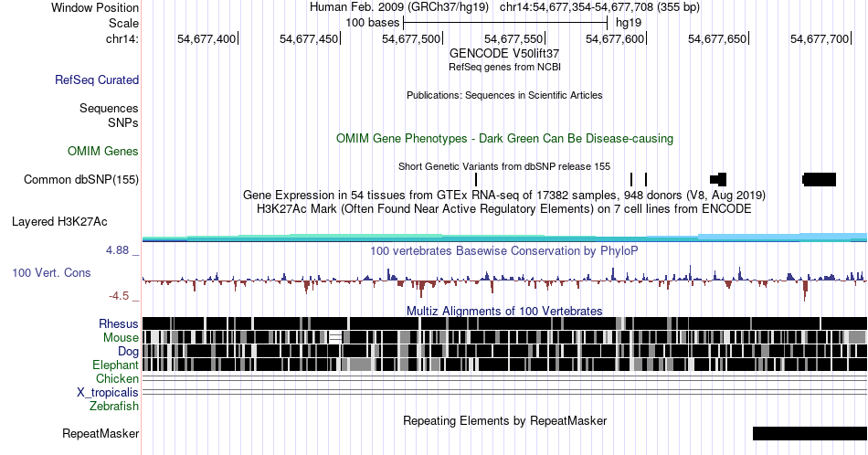Click the GTEx Gene Expression track title
868x455 pixels.
pyautogui.click(x=504, y=196)
